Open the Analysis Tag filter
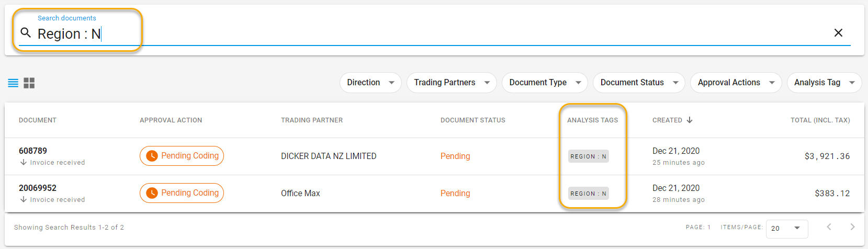 824,83
